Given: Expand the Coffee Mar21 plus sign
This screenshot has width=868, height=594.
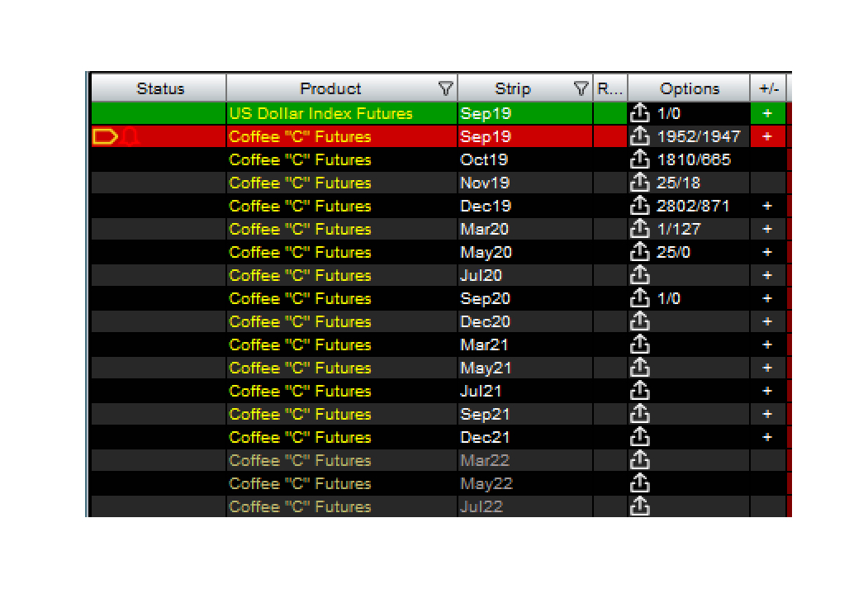Looking at the screenshot, I should [767, 345].
